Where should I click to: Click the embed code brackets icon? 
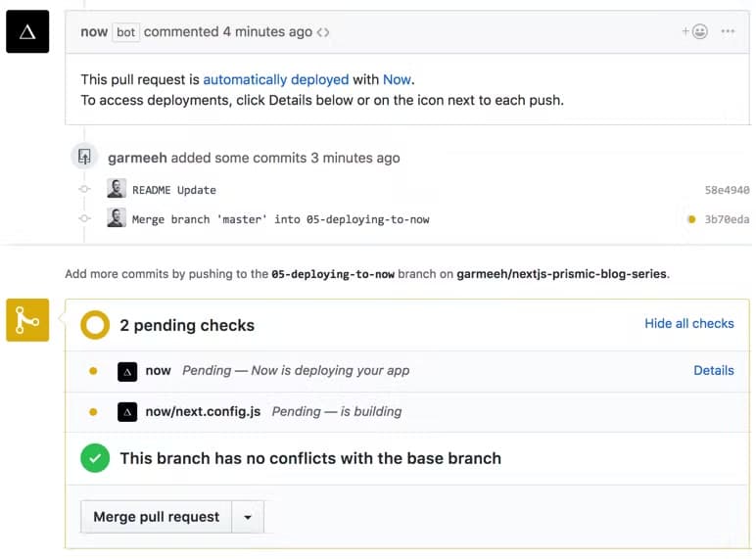click(x=323, y=32)
